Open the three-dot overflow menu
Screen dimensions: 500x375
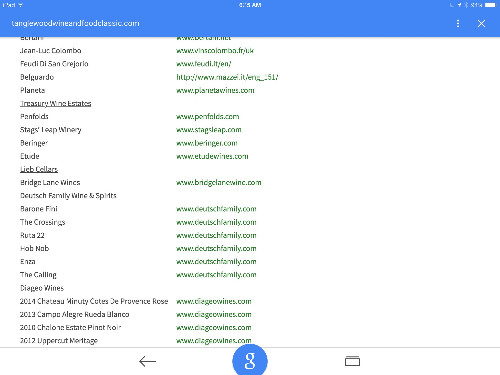458,23
